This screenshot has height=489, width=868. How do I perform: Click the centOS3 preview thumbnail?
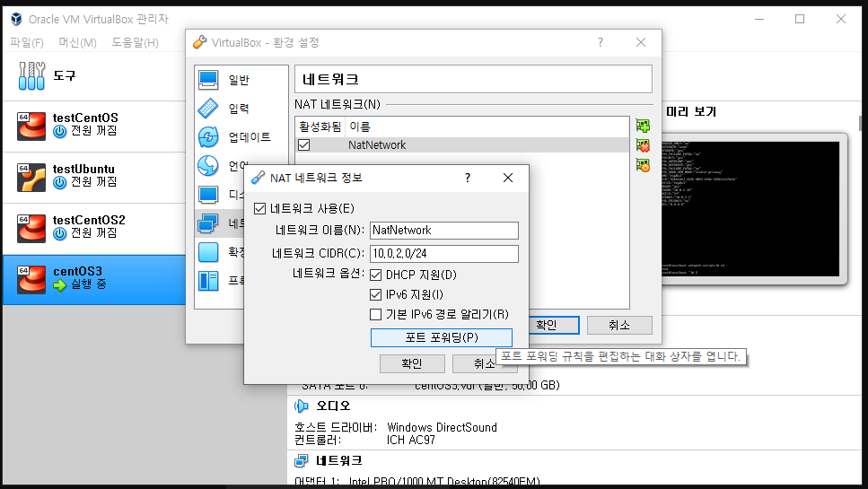coord(750,209)
